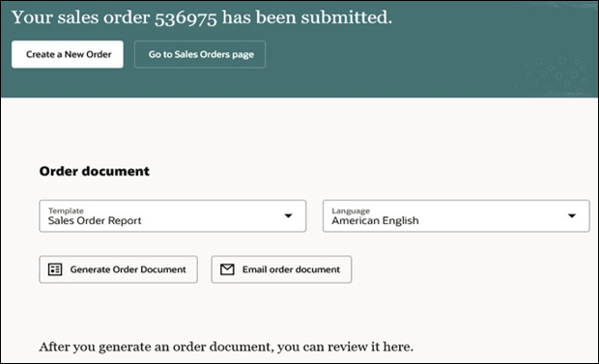Click the sales order number 536975
This screenshot has height=364, width=599.
point(185,18)
